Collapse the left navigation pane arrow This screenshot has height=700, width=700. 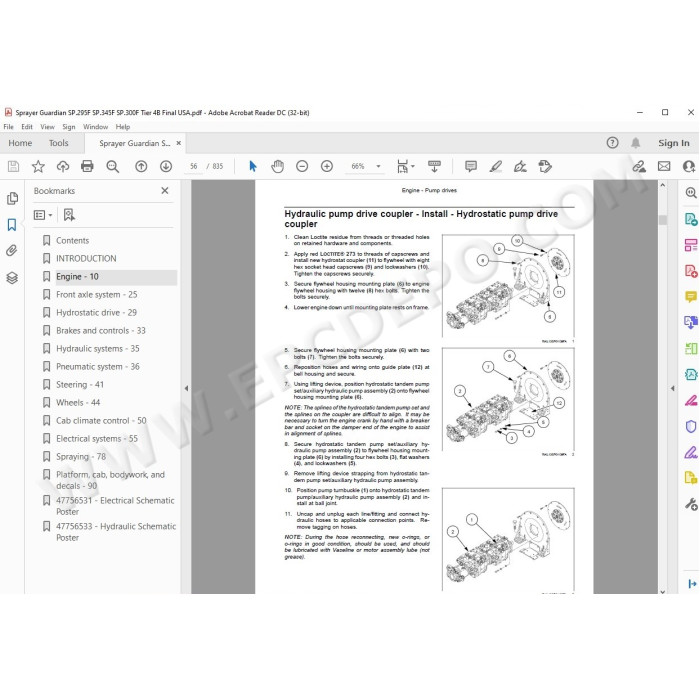click(x=186, y=388)
